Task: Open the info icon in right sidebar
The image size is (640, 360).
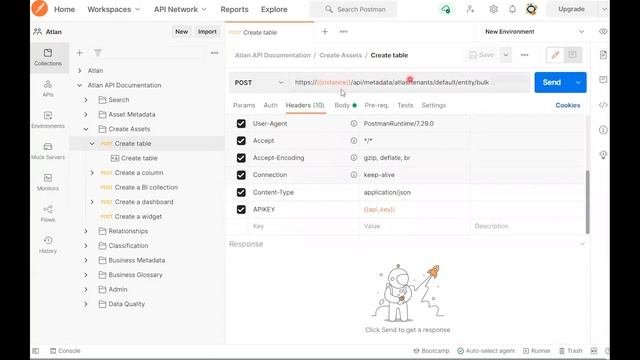Action: [603, 130]
